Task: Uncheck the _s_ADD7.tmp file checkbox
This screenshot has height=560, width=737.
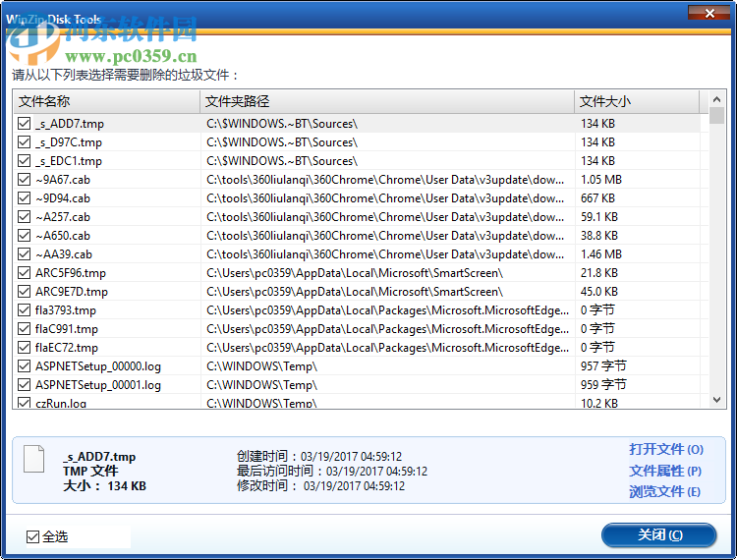Action: (24, 124)
